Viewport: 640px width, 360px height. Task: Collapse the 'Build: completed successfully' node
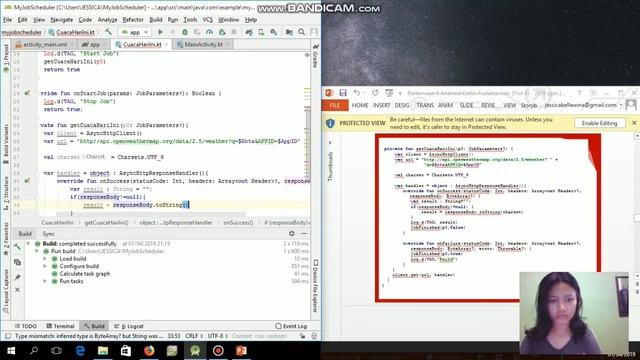pyautogui.click(x=28, y=244)
